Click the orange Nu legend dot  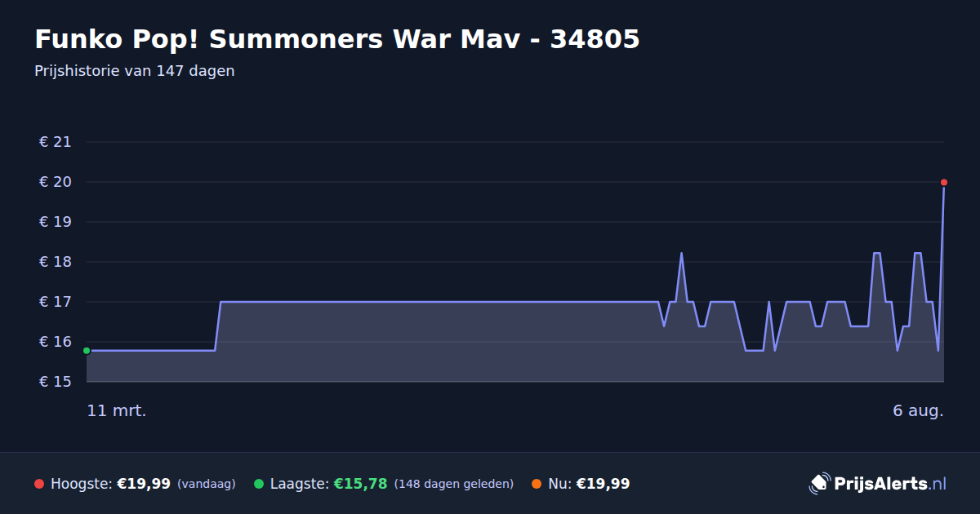(x=537, y=484)
